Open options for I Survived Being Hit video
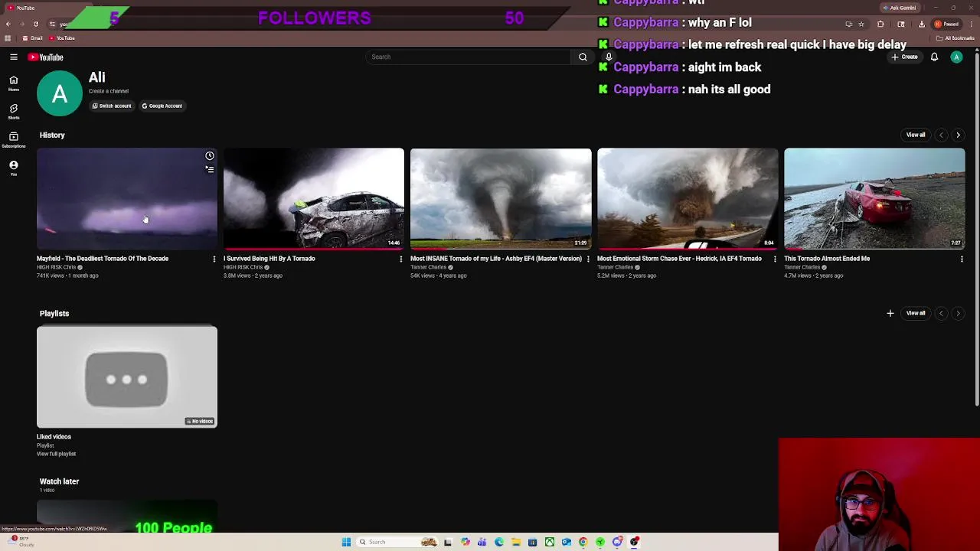 [x=400, y=259]
